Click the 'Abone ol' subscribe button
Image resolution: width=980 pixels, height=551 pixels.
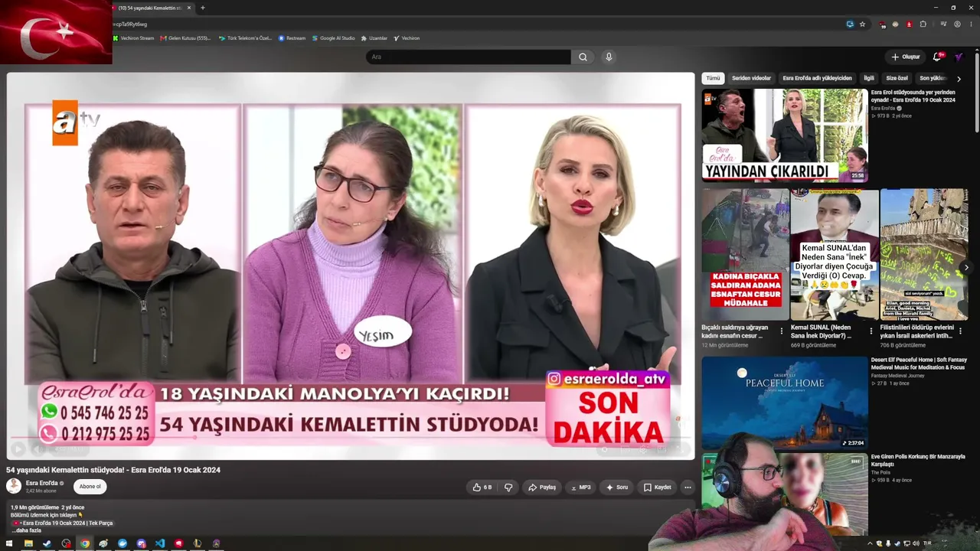click(x=90, y=487)
